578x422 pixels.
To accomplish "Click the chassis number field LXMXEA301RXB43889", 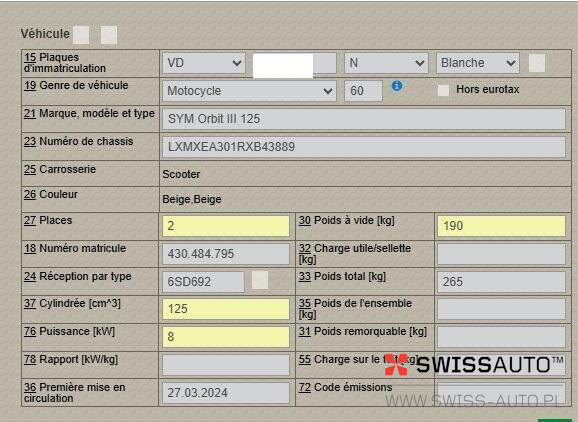I will [x=363, y=147].
